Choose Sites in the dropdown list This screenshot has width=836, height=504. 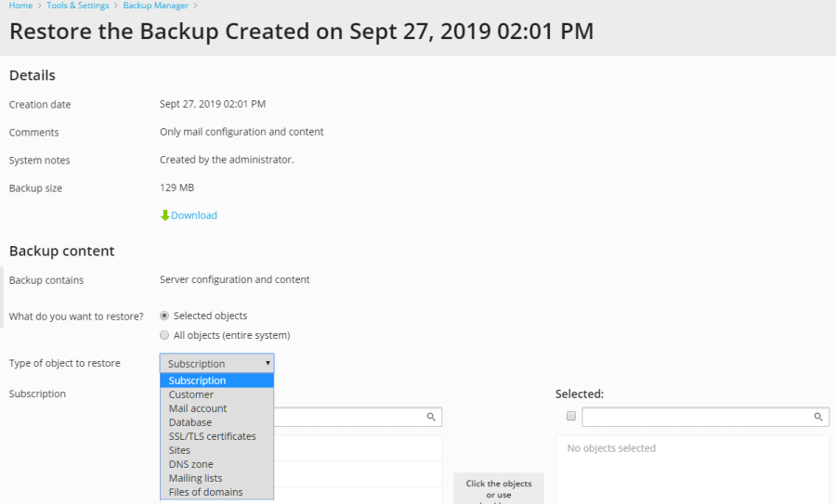pyautogui.click(x=217, y=450)
